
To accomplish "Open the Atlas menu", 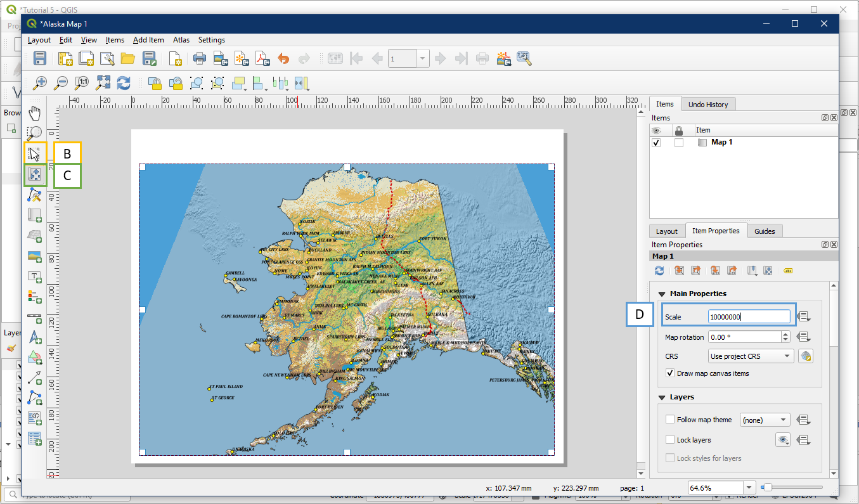I will tap(181, 40).
